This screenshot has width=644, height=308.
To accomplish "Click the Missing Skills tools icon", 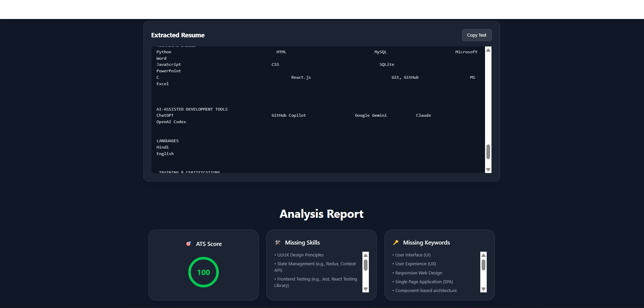I will click(x=278, y=243).
